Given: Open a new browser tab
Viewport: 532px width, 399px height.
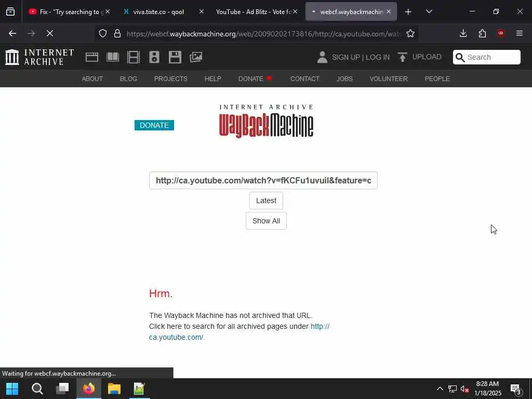Looking at the screenshot, I should [408, 12].
